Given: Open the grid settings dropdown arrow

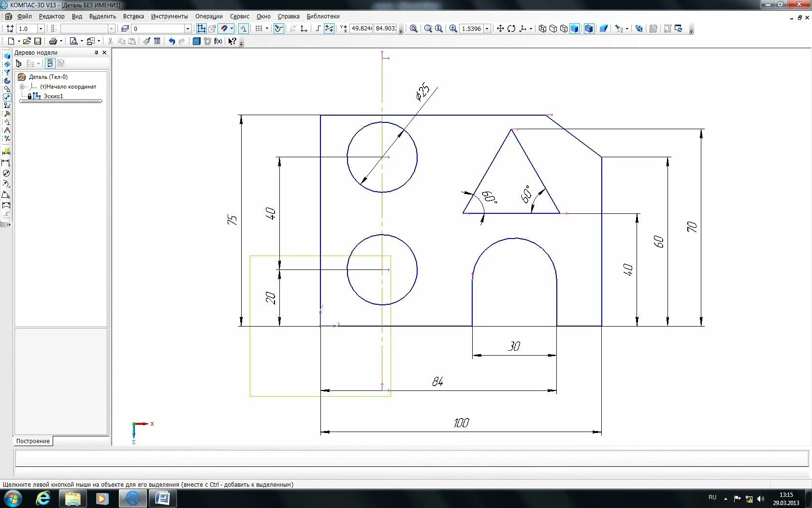Looking at the screenshot, I should [267, 29].
